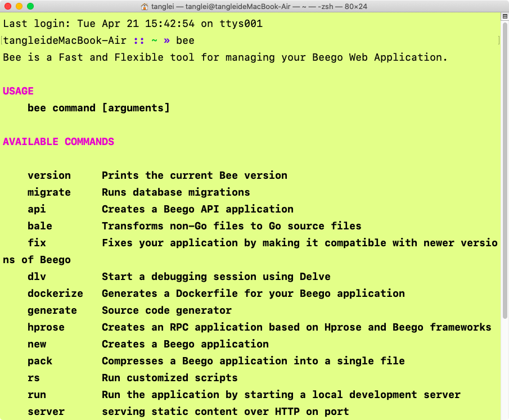The height and width of the screenshot is (420, 509).
Task: Click the 'dockerize' command name
Action: [x=55, y=293]
